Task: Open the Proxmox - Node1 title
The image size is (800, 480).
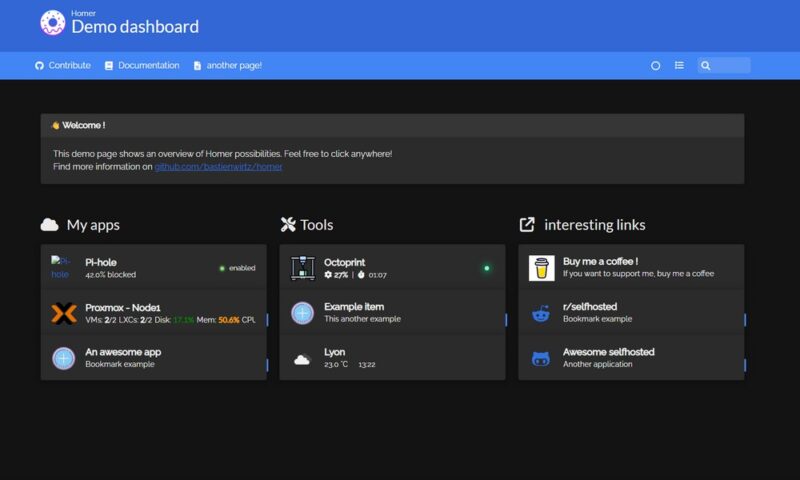Action: (x=123, y=307)
